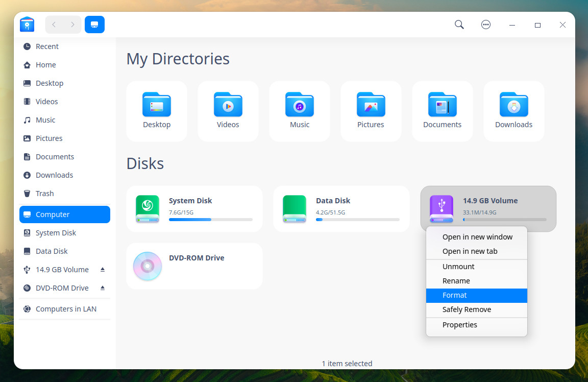Click the Data Disk drive icon
Image resolution: width=588 pixels, height=382 pixels.
295,209
